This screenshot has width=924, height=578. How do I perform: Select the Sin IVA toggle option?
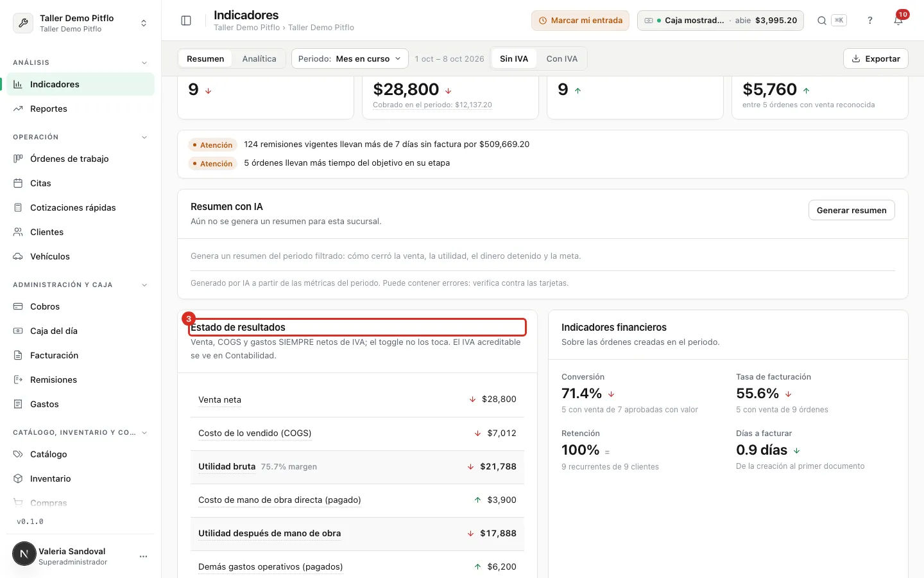514,58
